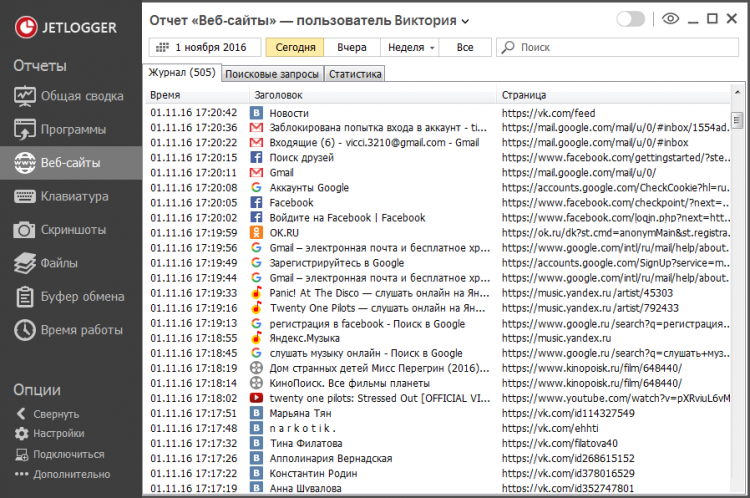Viewport: 750px width, 498px height.
Task: Sort by the Страница column header
Action: point(614,95)
